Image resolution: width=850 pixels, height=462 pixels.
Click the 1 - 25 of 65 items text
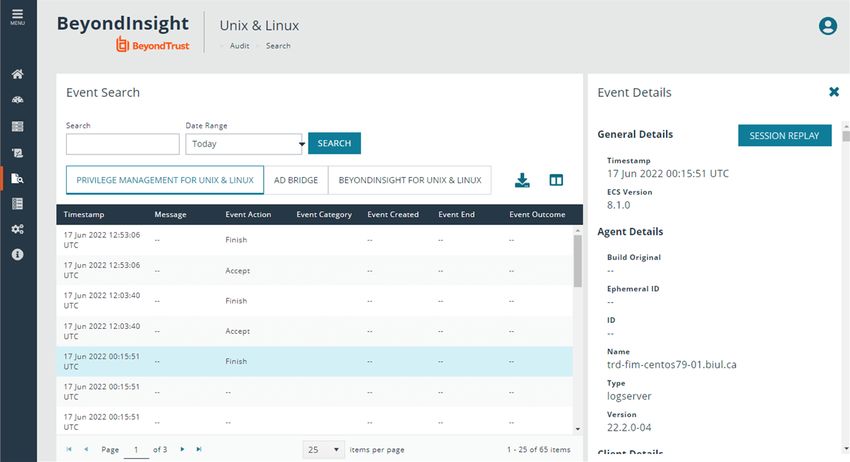pos(539,450)
